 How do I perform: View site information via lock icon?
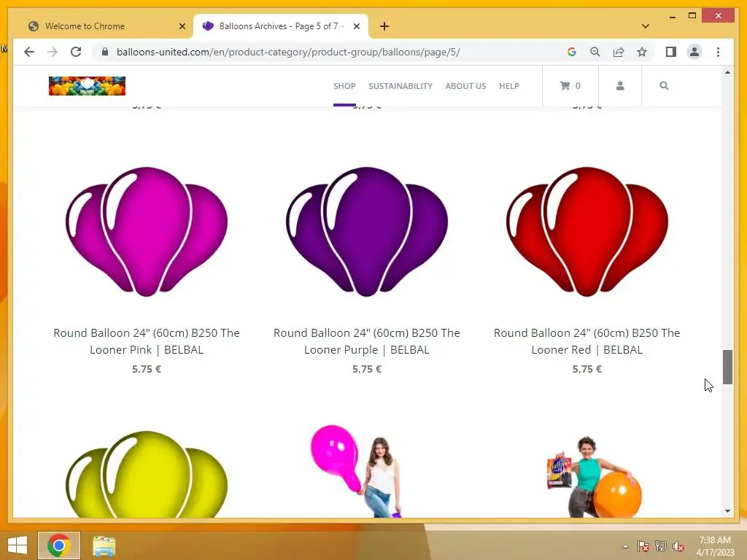105,52
